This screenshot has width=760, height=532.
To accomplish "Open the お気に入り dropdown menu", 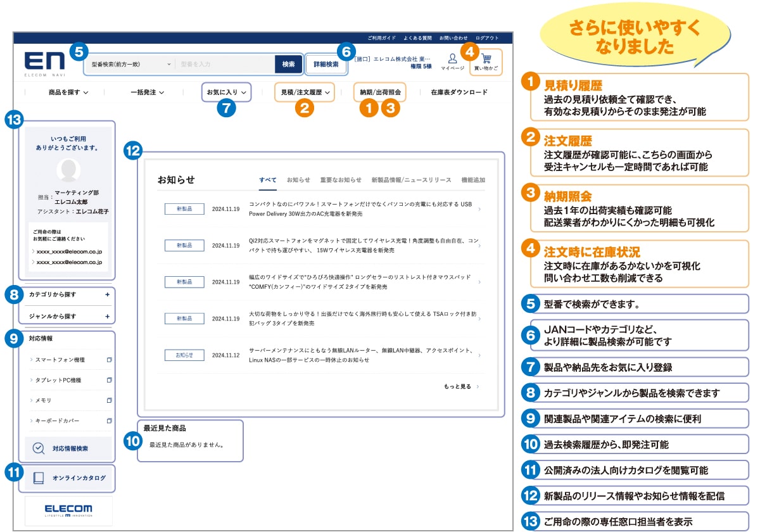I will point(226,92).
